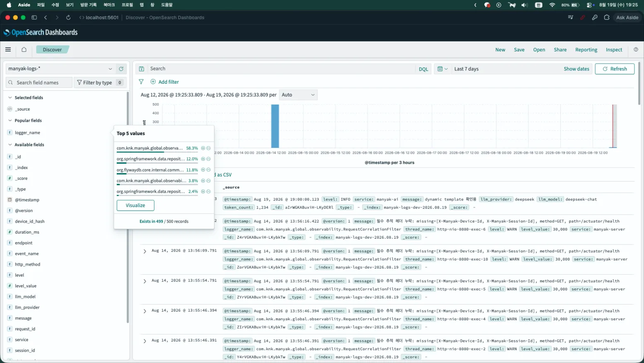Expand the Aug 14 13:55:46.391 log row
Viewport: 644px width, 363px height.
coord(144,341)
